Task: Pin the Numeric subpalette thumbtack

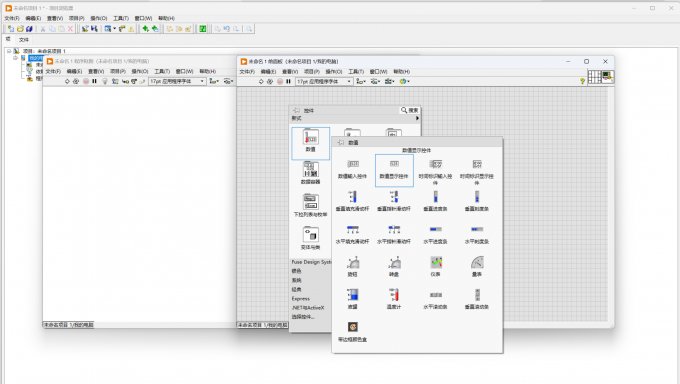Action: pos(340,142)
